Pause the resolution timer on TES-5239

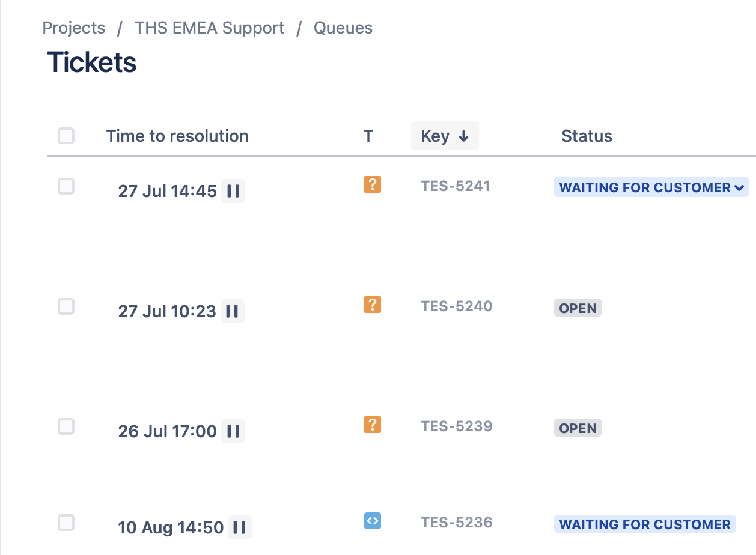pos(233,431)
